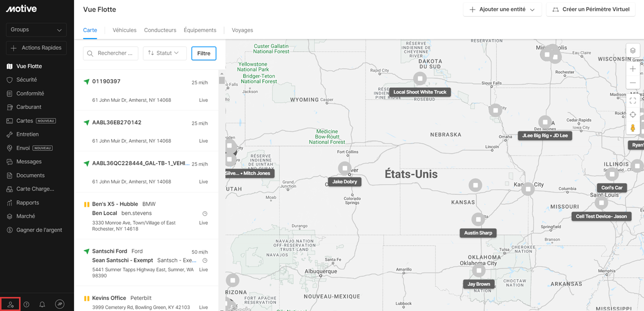The height and width of the screenshot is (311, 644).
Task: Click the Sécurité shield icon
Action: coord(10,80)
